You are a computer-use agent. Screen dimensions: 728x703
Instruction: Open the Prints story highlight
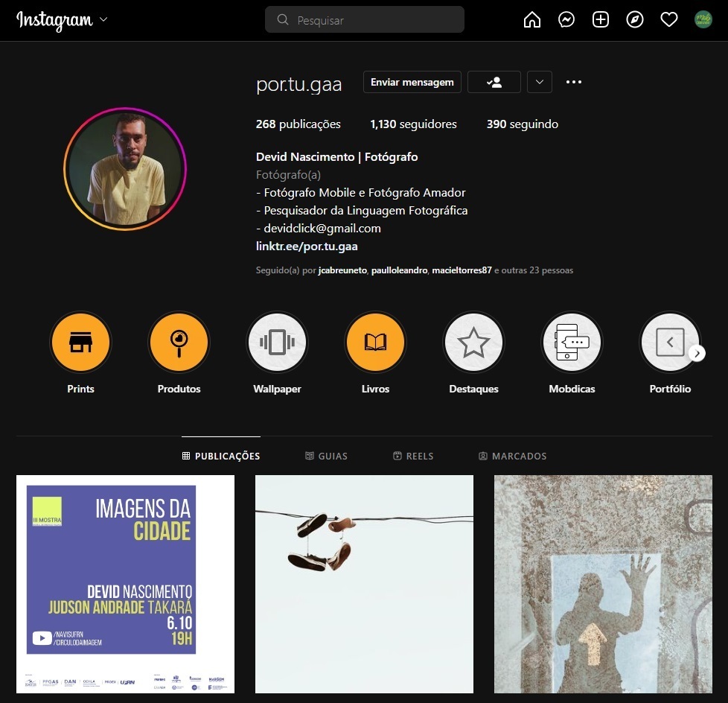click(x=80, y=343)
